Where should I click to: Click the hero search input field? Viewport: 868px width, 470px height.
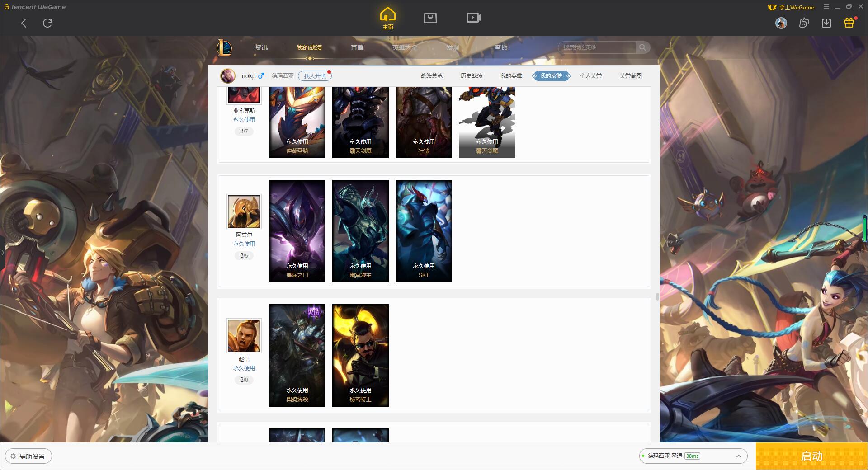(597, 47)
